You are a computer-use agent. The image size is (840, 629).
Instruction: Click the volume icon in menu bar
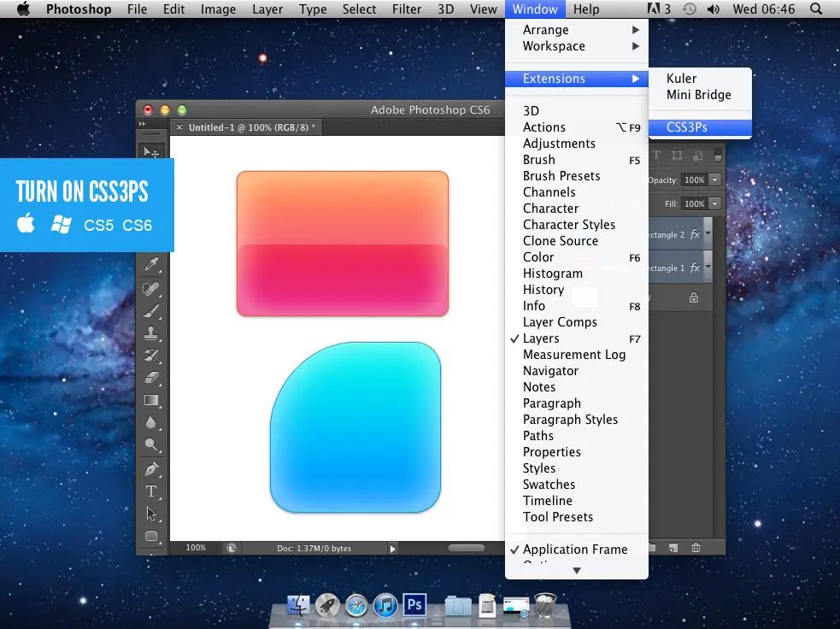tap(713, 9)
